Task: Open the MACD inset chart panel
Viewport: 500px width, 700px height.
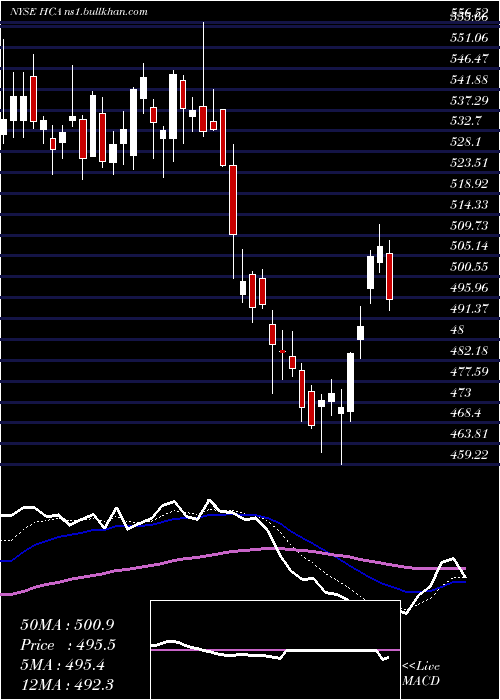Action: point(275,650)
